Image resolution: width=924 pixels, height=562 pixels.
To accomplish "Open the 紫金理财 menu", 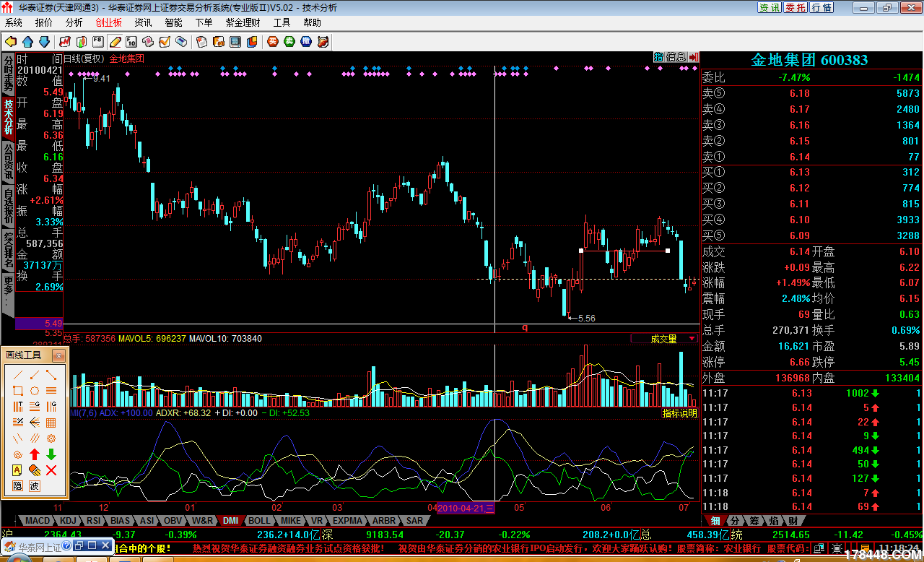I will [x=243, y=22].
